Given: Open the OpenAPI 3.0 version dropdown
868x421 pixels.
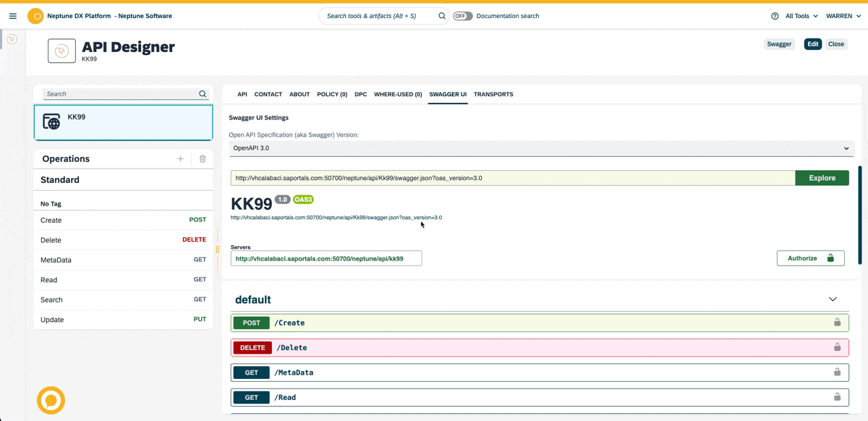Looking at the screenshot, I should (x=541, y=148).
